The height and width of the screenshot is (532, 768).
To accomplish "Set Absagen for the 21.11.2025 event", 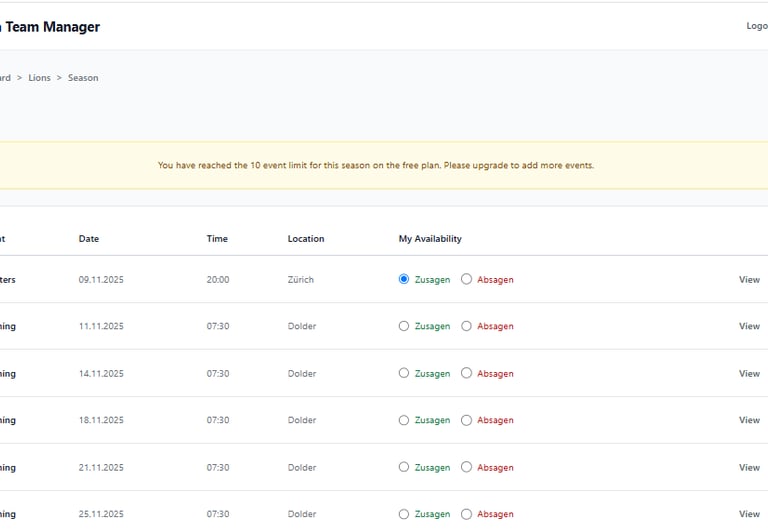I will (x=466, y=467).
